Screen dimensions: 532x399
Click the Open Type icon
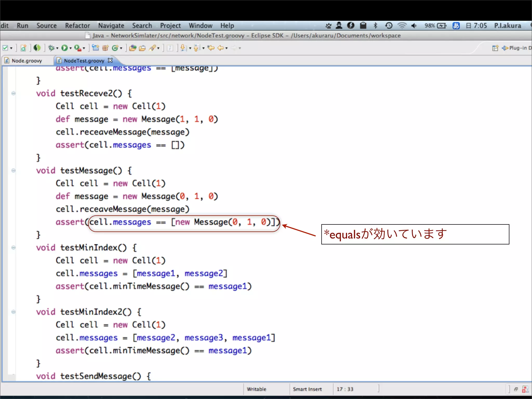coord(133,48)
